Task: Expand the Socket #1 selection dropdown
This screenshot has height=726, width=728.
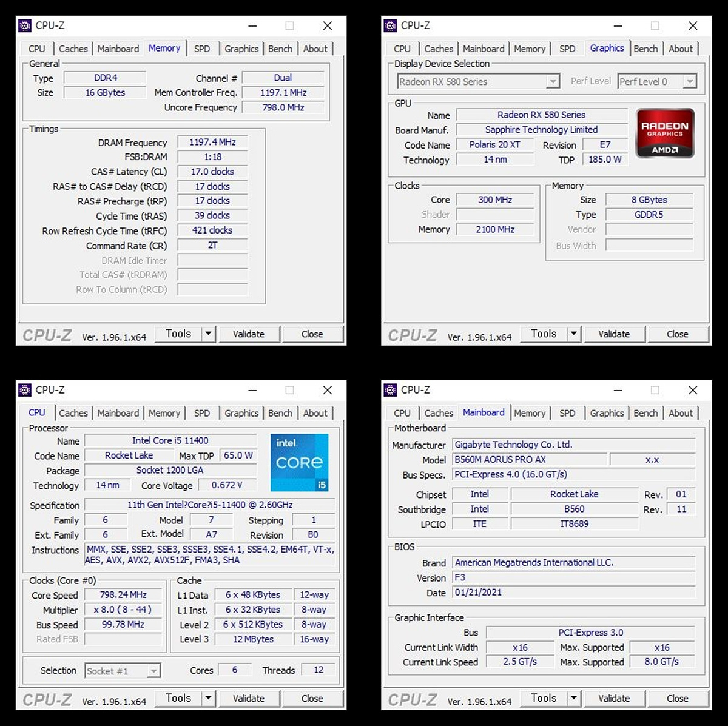Action: [x=154, y=671]
